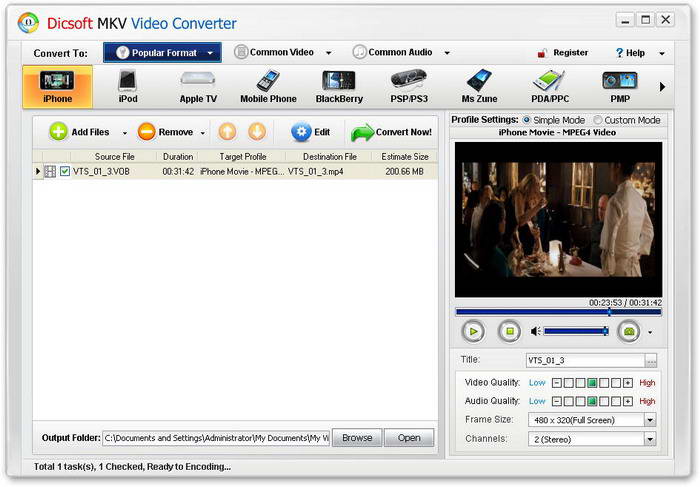Click the Register lock icon
Viewport: 700px width, 487px height.
coord(542,53)
